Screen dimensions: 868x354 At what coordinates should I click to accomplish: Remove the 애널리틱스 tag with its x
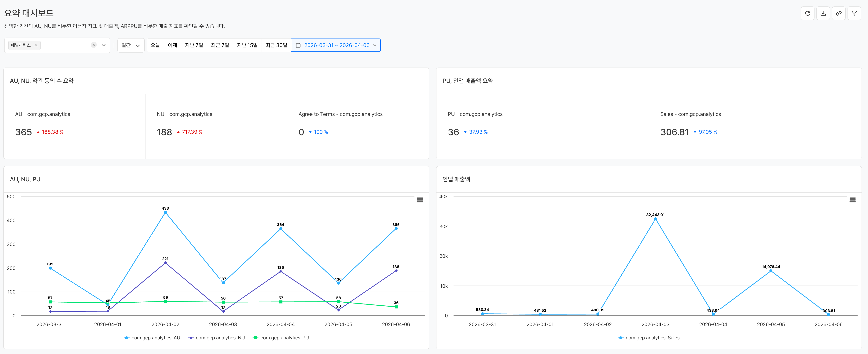click(36, 45)
